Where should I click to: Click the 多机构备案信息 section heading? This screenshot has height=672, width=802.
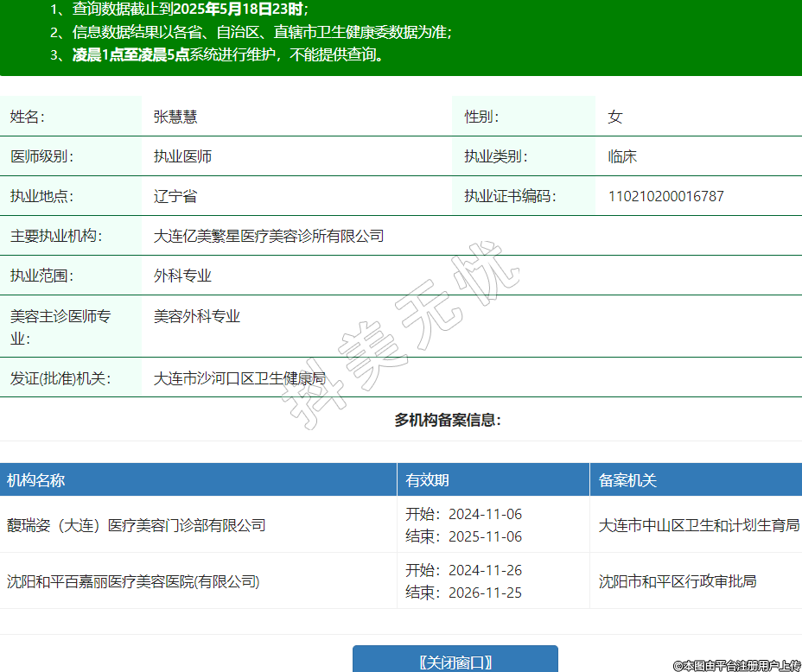click(x=448, y=421)
